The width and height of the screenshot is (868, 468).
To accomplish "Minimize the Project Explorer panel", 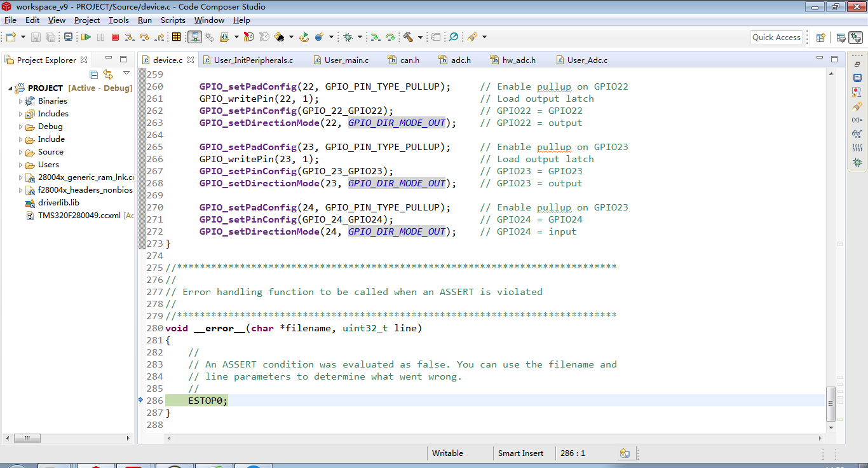I will [x=107, y=59].
